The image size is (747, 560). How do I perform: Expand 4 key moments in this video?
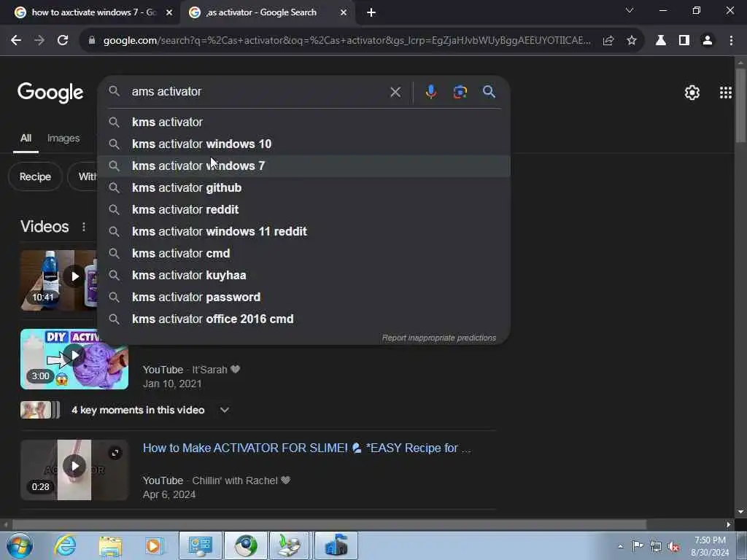pos(225,410)
